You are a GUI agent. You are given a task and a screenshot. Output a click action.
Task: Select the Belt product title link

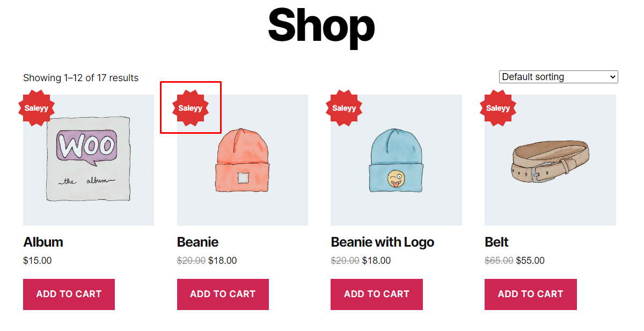(x=495, y=242)
